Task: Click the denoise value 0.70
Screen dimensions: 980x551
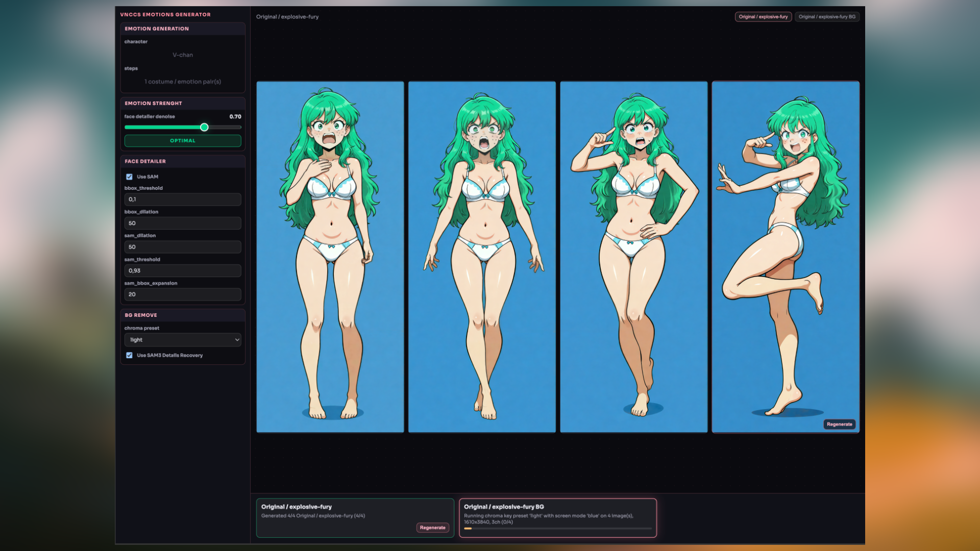Action: [235, 116]
